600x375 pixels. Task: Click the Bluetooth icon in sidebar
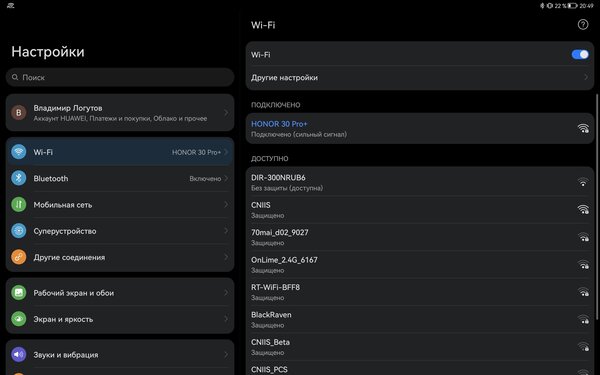(18, 178)
